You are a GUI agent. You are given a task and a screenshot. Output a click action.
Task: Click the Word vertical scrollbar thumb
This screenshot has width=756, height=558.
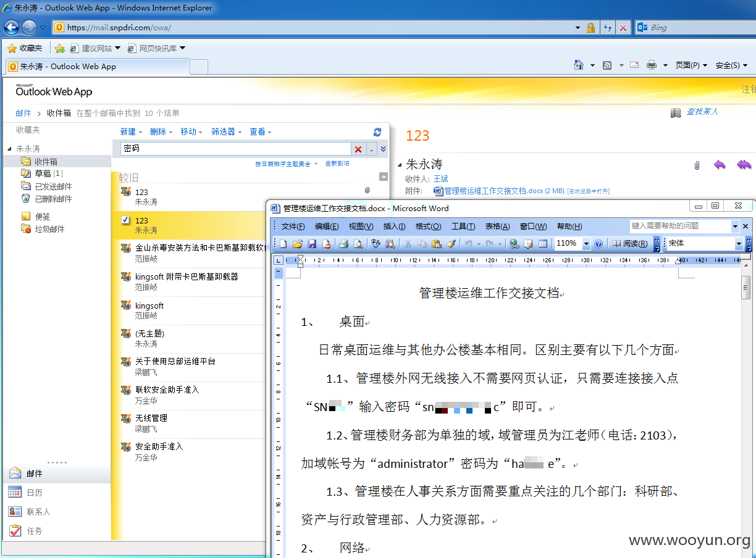pos(746,288)
